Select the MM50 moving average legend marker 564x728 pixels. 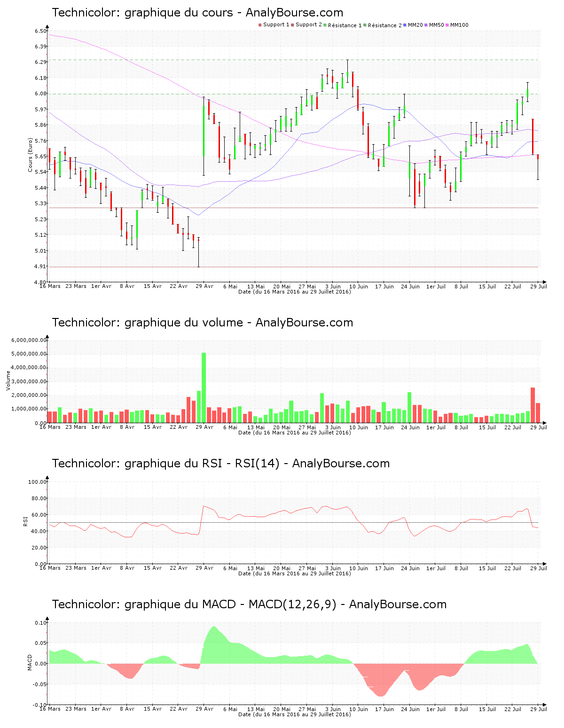point(427,25)
